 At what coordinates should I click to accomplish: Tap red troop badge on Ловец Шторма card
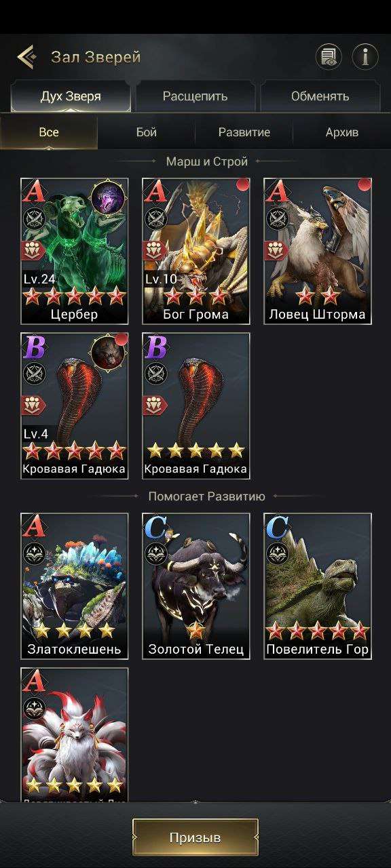(x=277, y=250)
